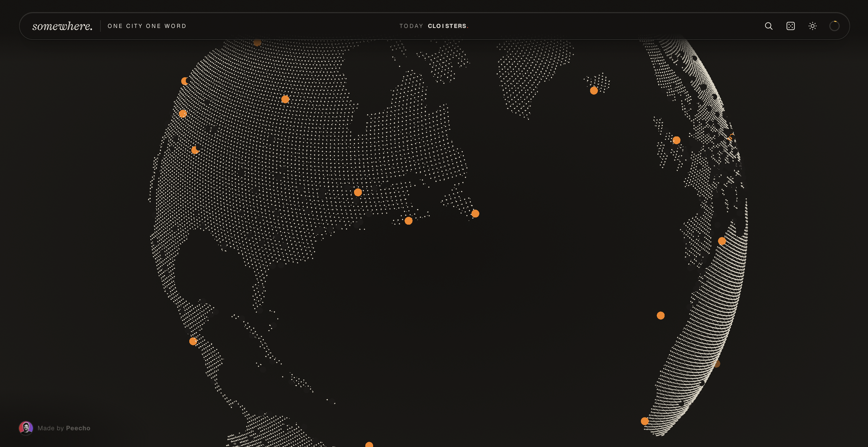868x447 pixels.
Task: Click the 'ONE CITY ONE WORD' tagline
Action: (147, 26)
